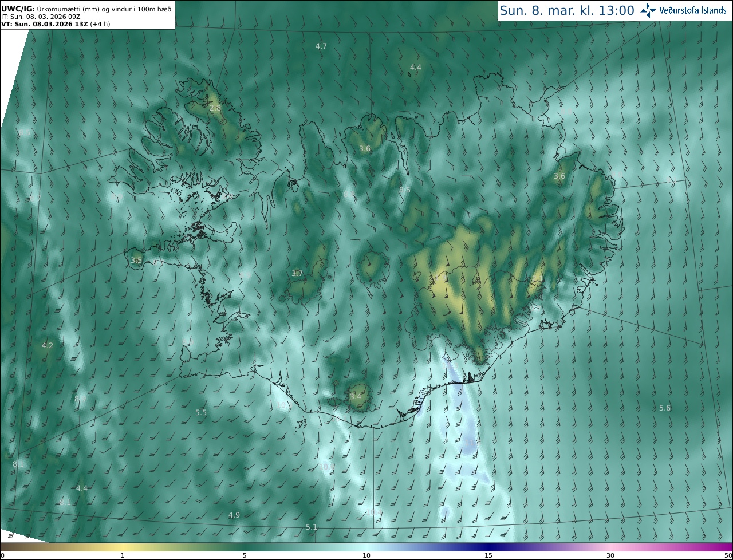Click the '1' tick label on colour scale

pyautogui.click(x=123, y=555)
